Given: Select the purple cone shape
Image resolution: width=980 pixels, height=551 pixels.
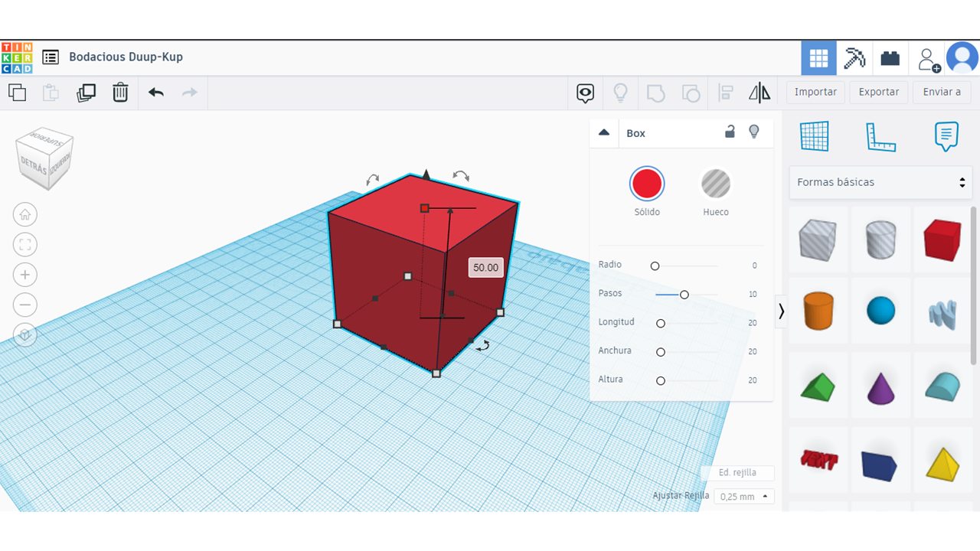Looking at the screenshot, I should pyautogui.click(x=880, y=386).
